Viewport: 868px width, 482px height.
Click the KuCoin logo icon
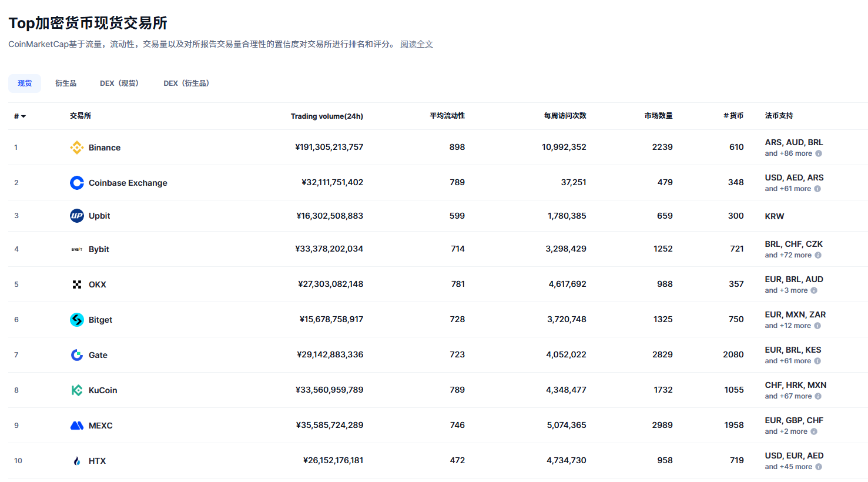pyautogui.click(x=76, y=390)
